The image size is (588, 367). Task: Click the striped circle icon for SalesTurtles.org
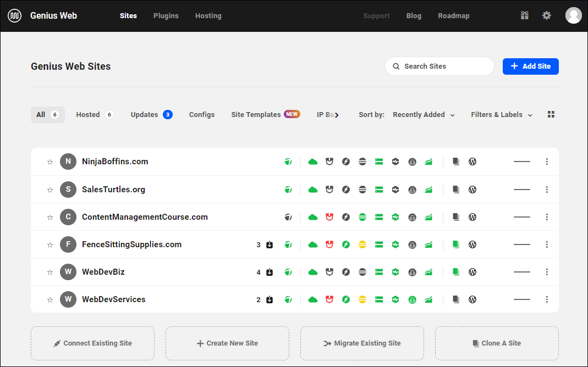click(x=362, y=190)
